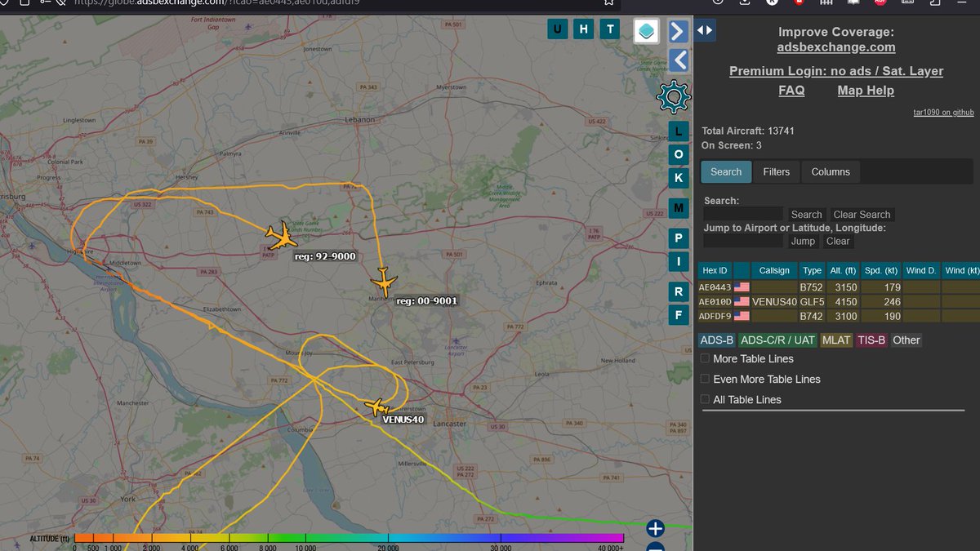Open Premium Login: no ads / Sat. Layer
Screen dimensions: 980x551
[x=836, y=71]
